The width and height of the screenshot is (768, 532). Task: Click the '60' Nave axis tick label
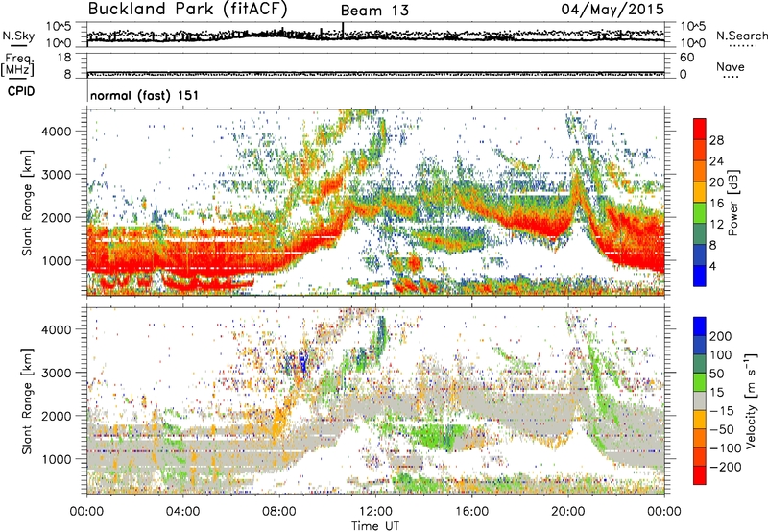[x=686, y=58]
